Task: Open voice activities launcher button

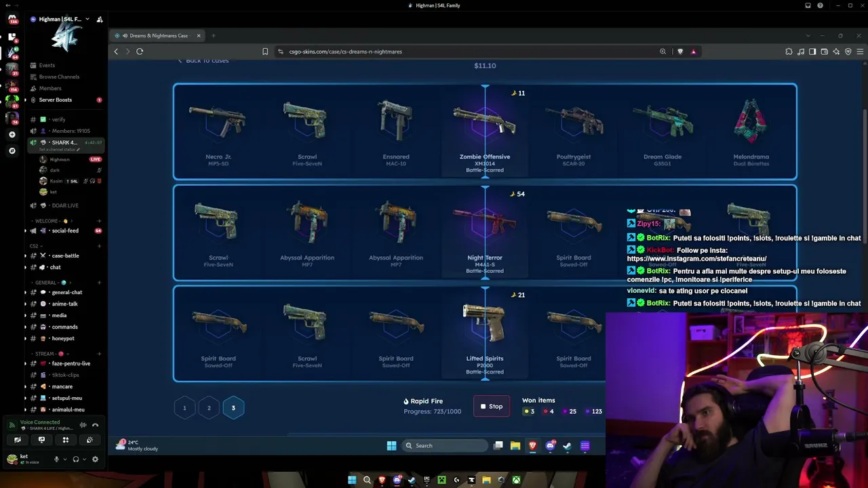Action: (66, 440)
